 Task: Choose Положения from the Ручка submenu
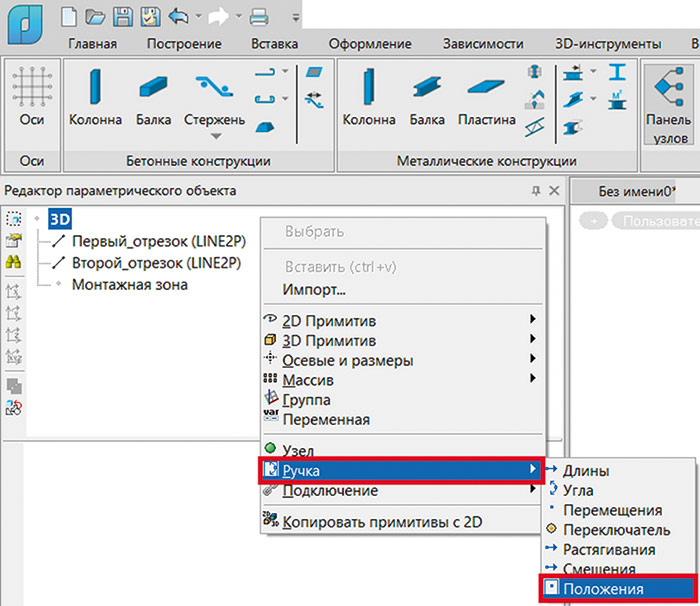(x=602, y=590)
